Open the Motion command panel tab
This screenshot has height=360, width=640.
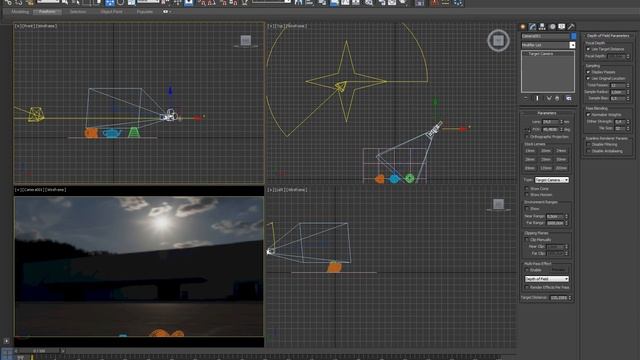(552, 27)
